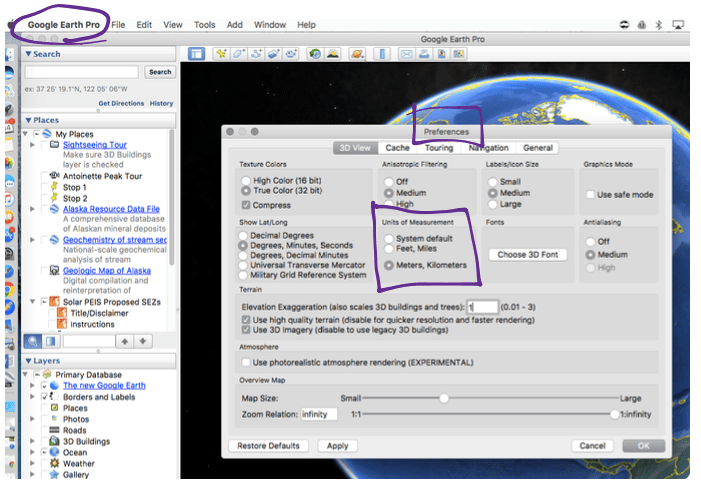Screen dimensions: 701x487
Task: Open the Tools menu
Action: tap(204, 25)
